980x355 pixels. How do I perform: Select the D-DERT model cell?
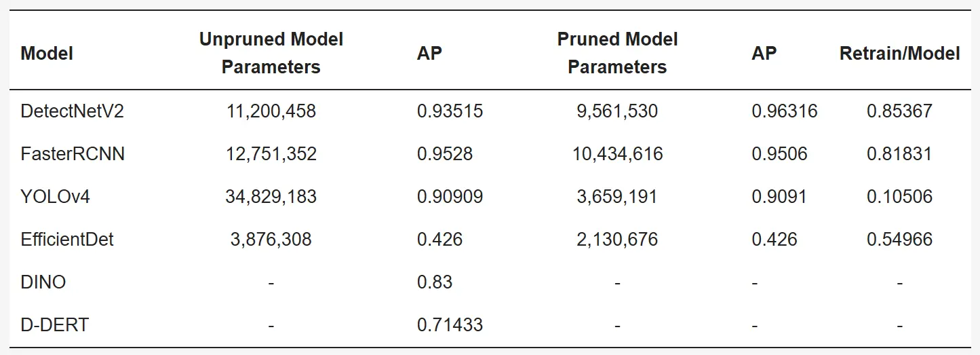point(54,324)
